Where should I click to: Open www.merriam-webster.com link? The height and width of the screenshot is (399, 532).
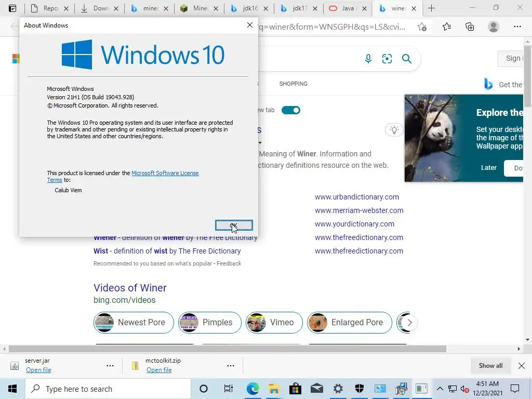pos(359,211)
